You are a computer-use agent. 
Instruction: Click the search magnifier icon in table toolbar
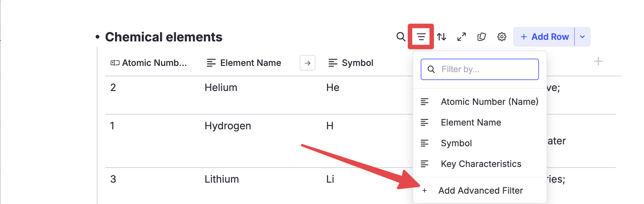point(401,37)
